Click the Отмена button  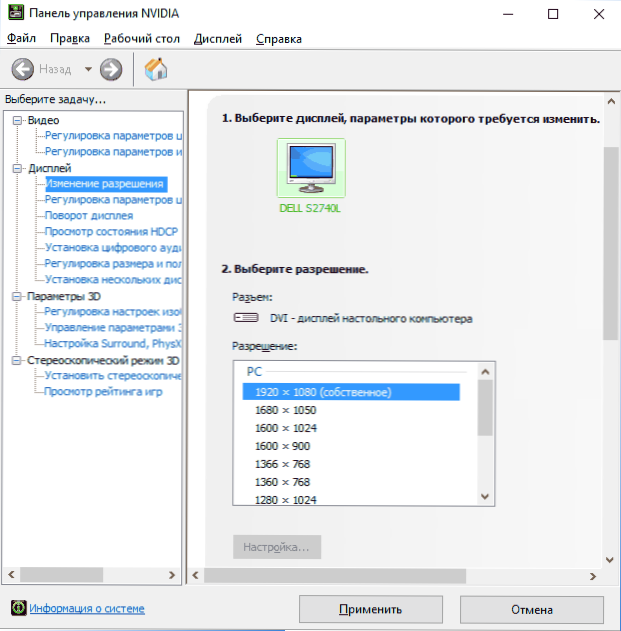coord(532,609)
